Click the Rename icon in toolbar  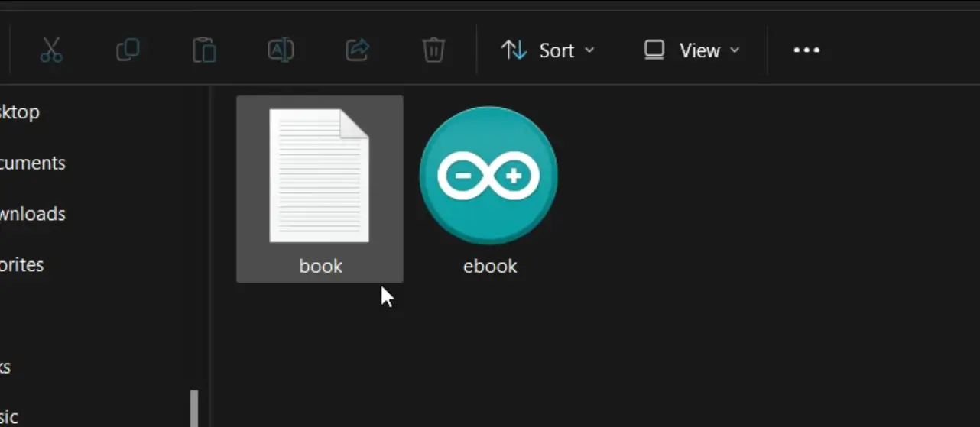coord(281,50)
